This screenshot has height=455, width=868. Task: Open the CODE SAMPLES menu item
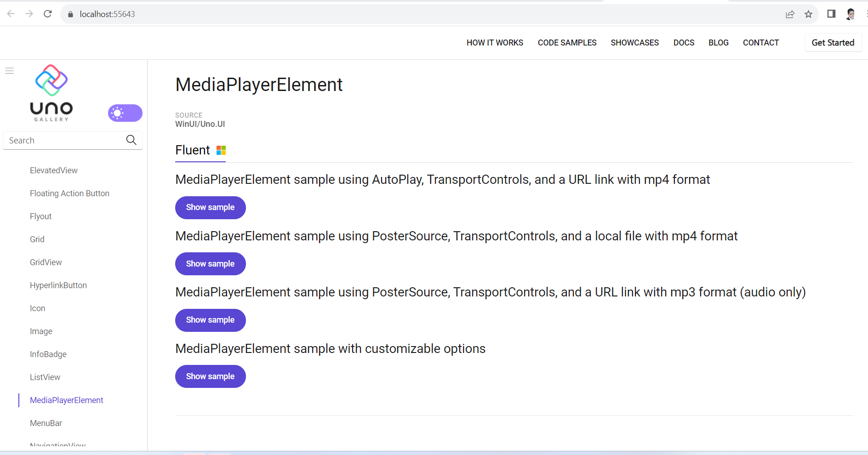(x=567, y=43)
